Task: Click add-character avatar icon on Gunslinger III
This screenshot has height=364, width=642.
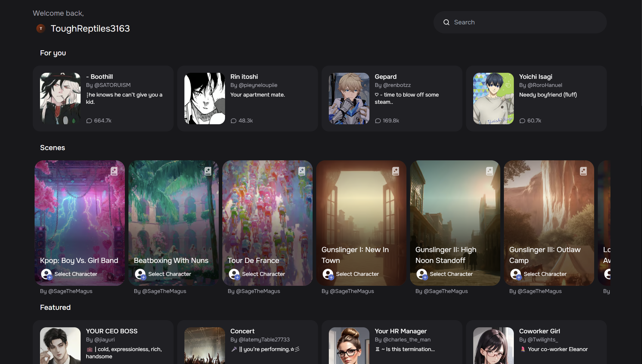Action: tap(516, 274)
